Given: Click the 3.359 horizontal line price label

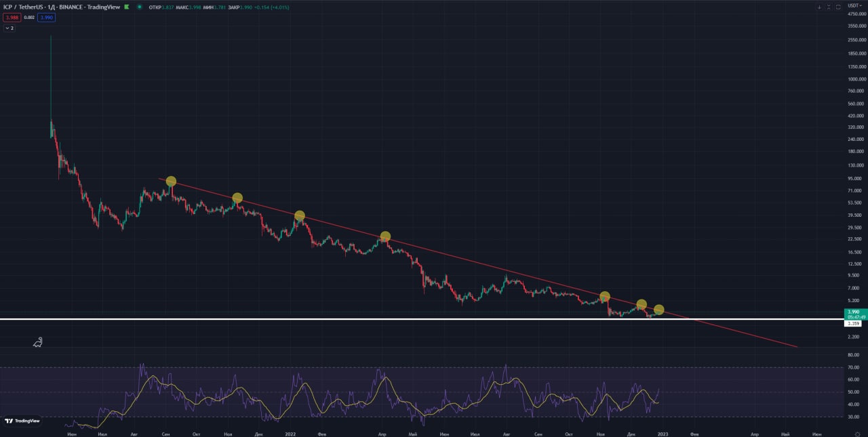Looking at the screenshot, I should [853, 324].
